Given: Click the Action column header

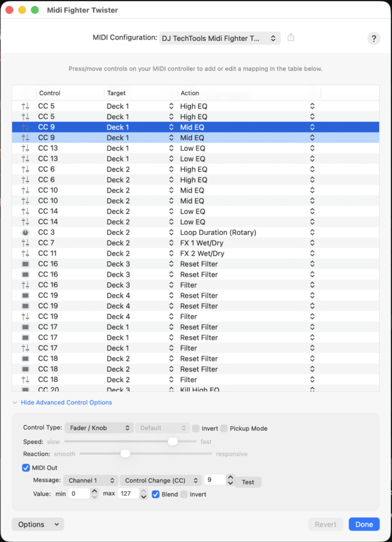Looking at the screenshot, I should [x=190, y=93].
